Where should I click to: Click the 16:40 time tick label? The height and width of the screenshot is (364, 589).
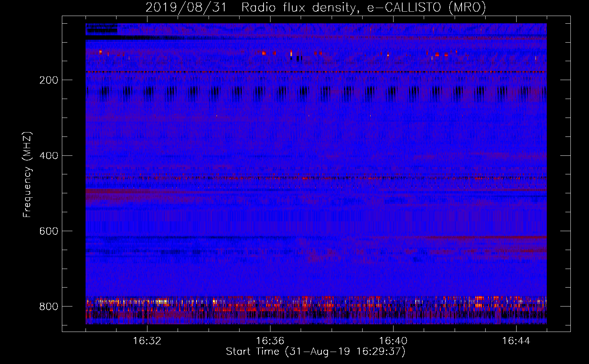coord(393,341)
